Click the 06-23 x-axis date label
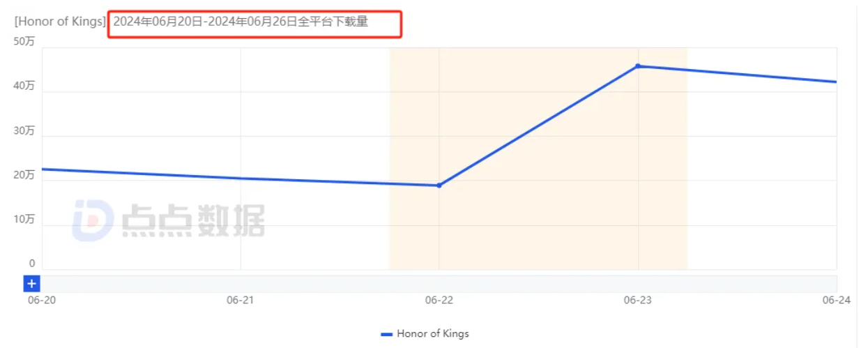Image resolution: width=868 pixels, height=348 pixels. [638, 300]
